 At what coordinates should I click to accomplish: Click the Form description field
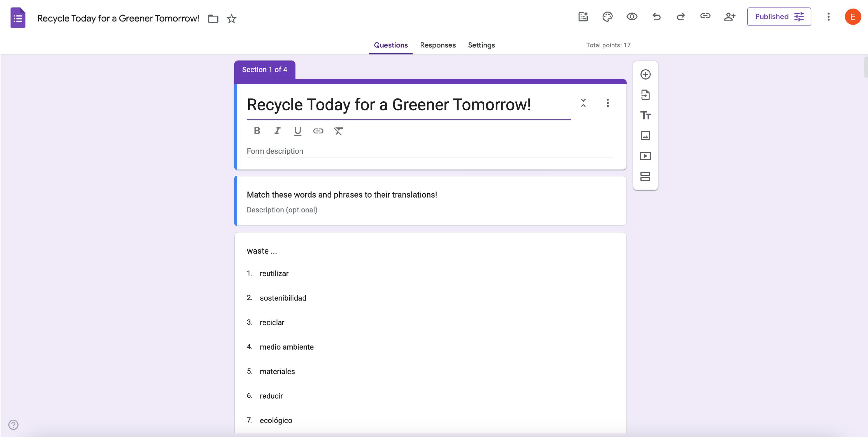point(430,151)
